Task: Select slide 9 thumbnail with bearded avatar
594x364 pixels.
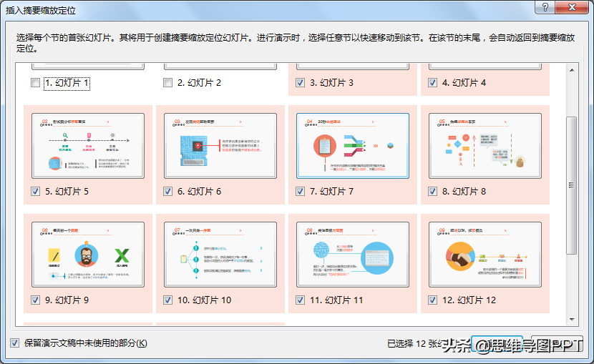Action: (x=88, y=255)
